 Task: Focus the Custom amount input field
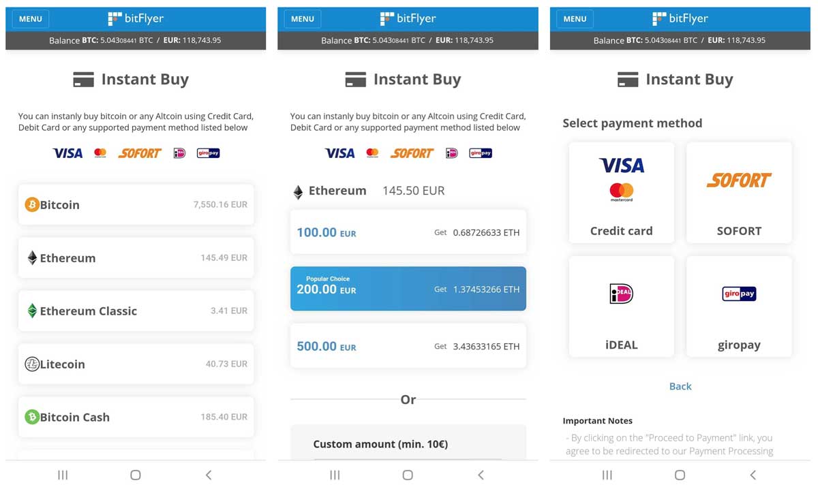(x=408, y=459)
